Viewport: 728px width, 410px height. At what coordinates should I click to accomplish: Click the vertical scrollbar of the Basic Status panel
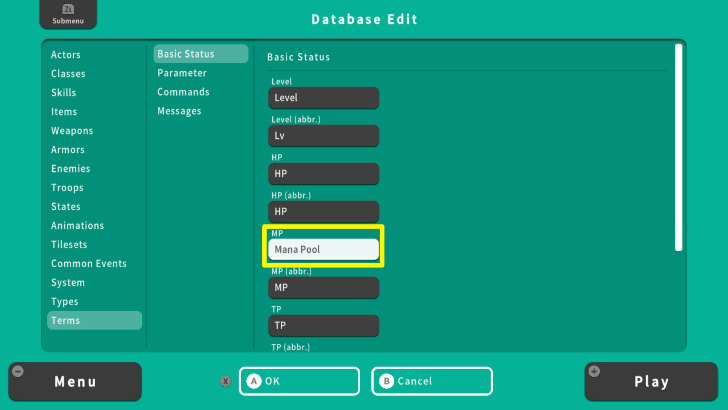click(678, 148)
